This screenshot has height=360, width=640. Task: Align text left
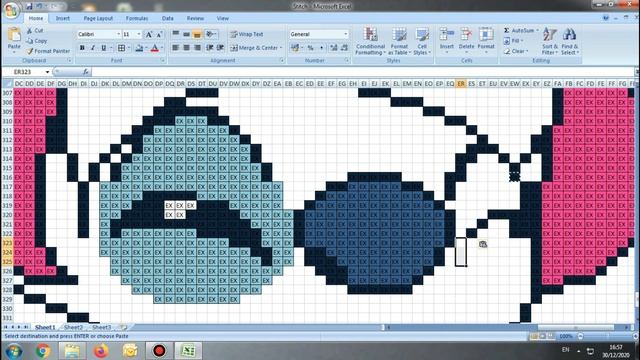176,48
